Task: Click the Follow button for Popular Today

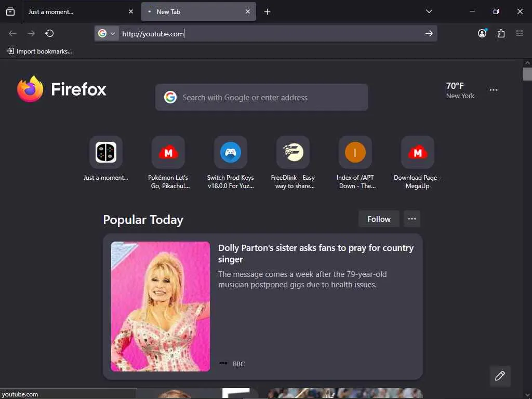Action: click(379, 219)
